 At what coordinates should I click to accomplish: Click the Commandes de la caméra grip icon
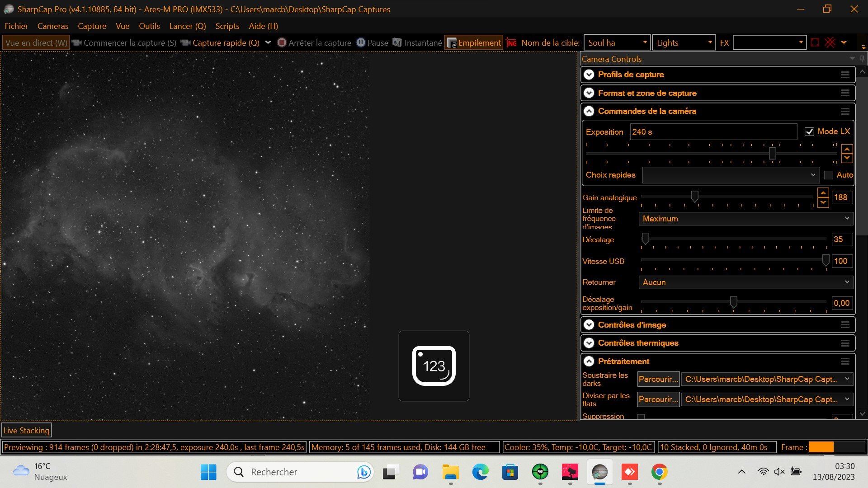845,112
